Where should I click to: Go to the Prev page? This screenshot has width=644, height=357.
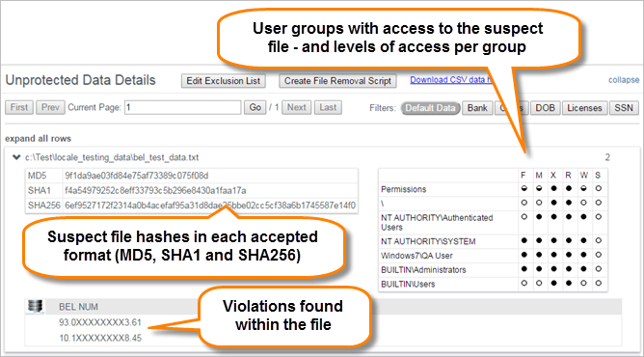click(50, 108)
